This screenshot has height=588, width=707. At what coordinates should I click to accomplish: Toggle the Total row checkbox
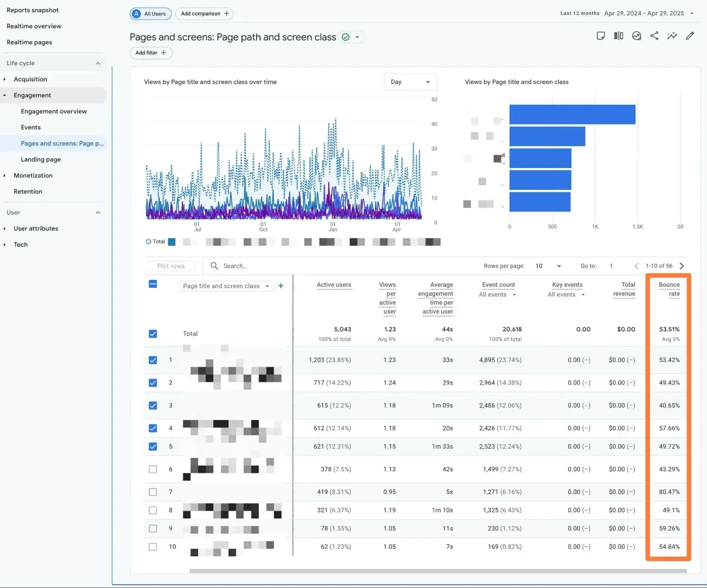point(153,334)
